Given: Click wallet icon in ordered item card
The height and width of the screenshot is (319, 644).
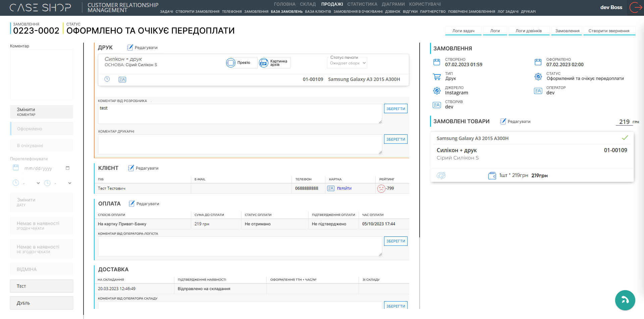Looking at the screenshot, I should coord(492,175).
